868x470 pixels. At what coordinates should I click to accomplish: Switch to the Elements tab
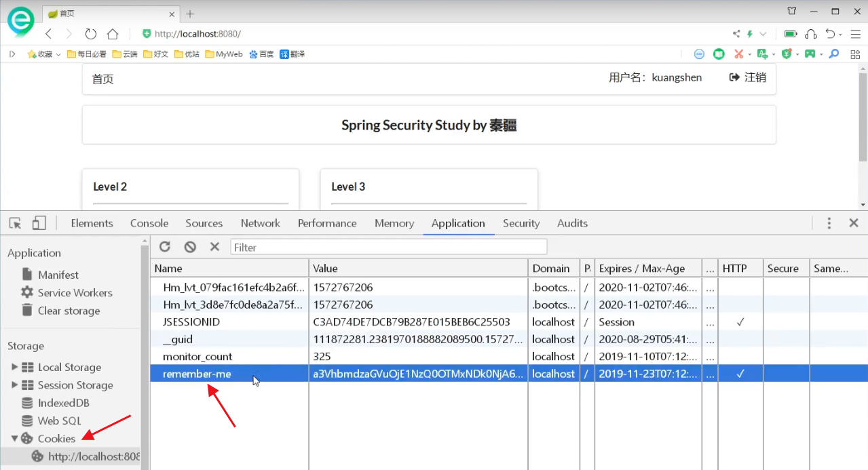pyautogui.click(x=92, y=223)
